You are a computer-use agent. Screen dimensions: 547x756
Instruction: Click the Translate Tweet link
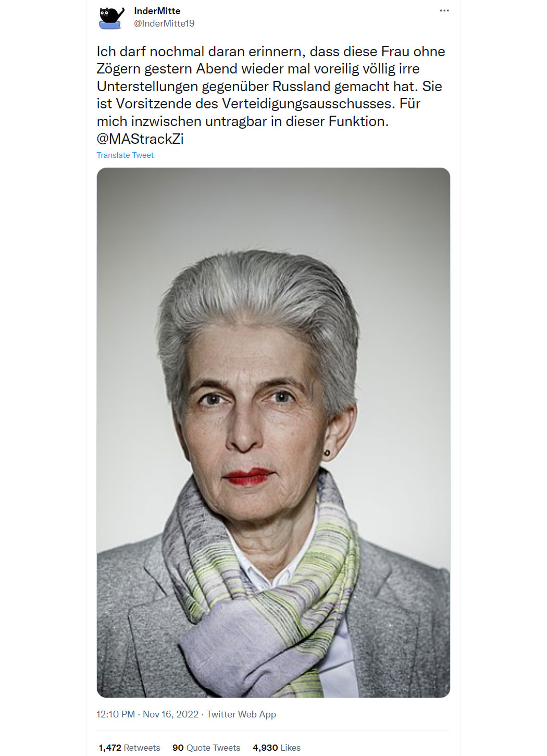[x=125, y=155]
